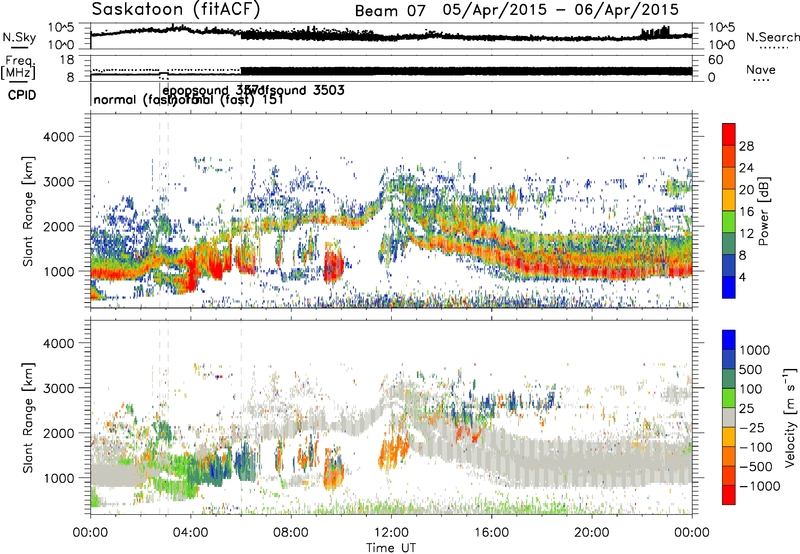Click the 'Beam 07' label
Image resolution: width=800 pixels, height=554 pixels.
[390, 11]
